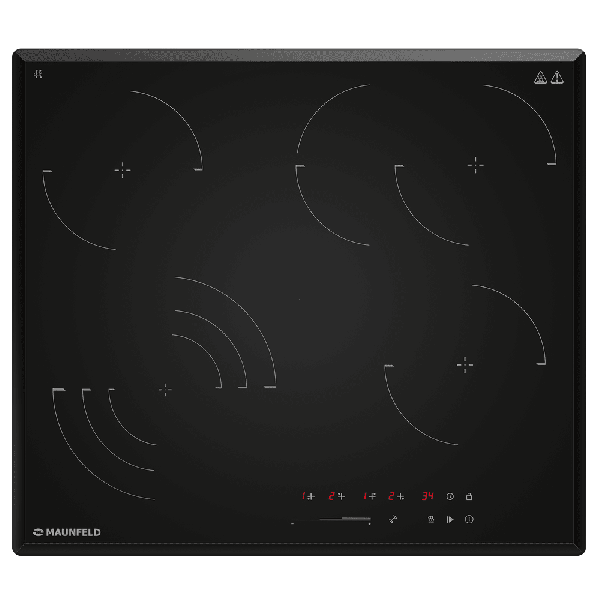Select the second zone showing red '2'

(337, 496)
